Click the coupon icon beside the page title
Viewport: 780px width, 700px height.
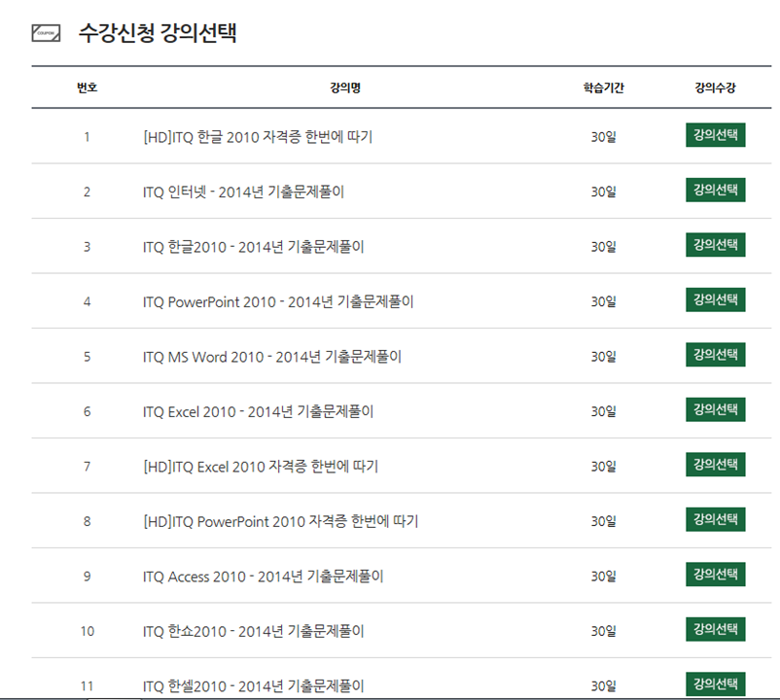coord(46,33)
